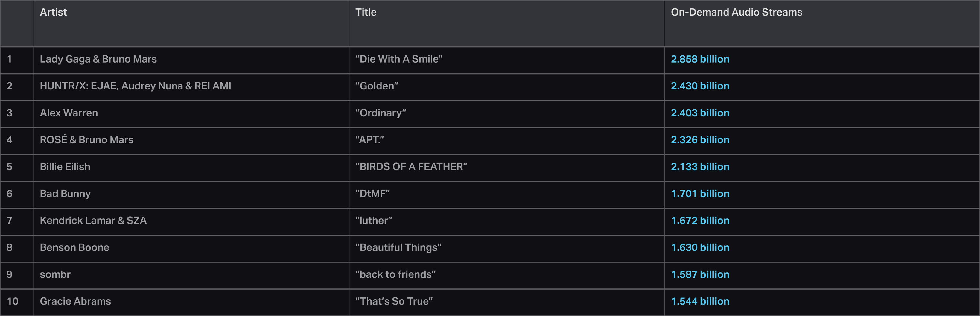Click the 2.133 billion streams value

click(x=700, y=167)
